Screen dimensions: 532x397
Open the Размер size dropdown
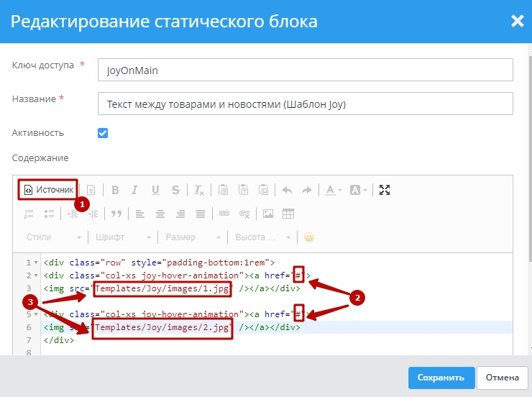tap(191, 237)
